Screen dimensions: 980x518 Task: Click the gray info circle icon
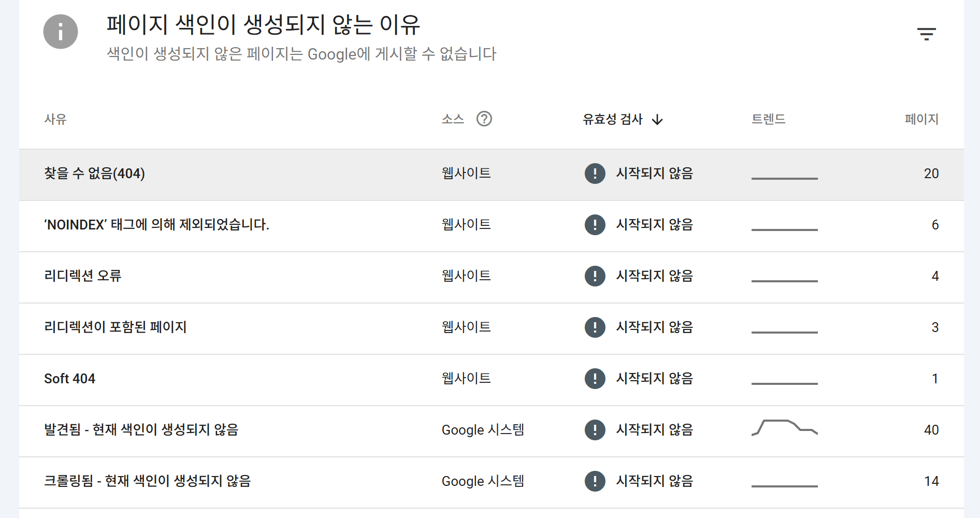click(61, 32)
